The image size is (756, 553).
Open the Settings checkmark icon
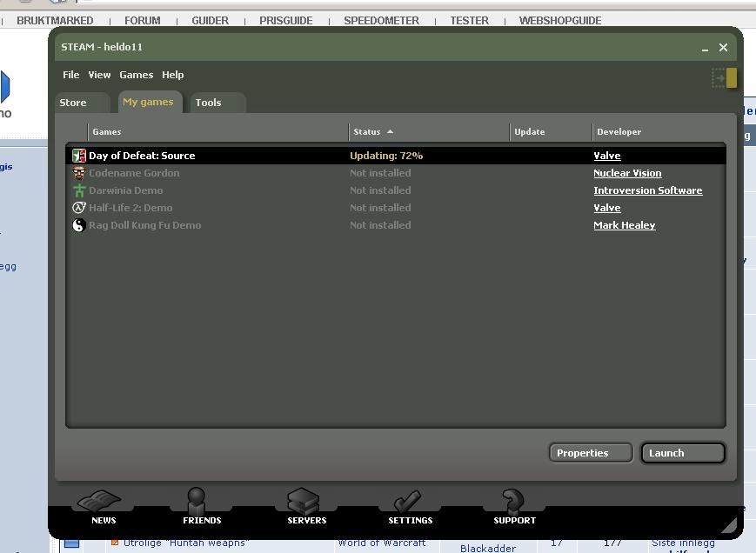click(x=407, y=502)
